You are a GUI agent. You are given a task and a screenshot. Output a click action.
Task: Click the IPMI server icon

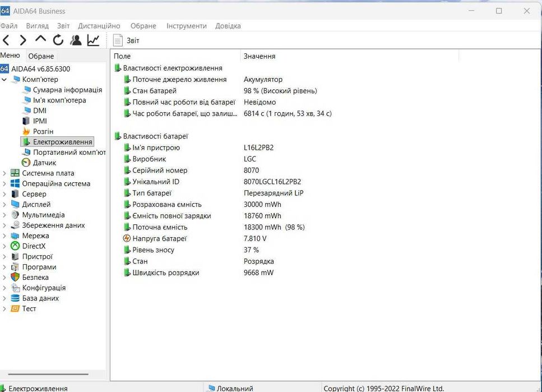click(x=26, y=121)
